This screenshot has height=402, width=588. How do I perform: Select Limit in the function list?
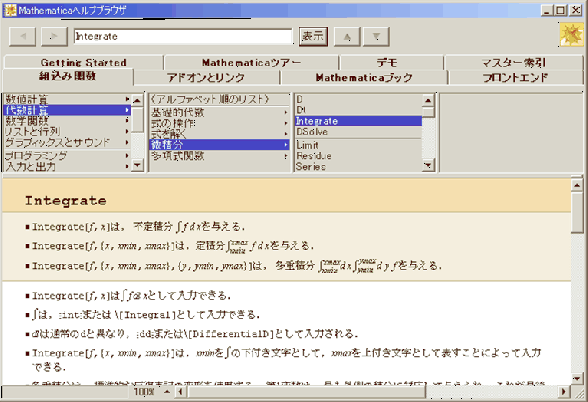[x=358, y=145]
